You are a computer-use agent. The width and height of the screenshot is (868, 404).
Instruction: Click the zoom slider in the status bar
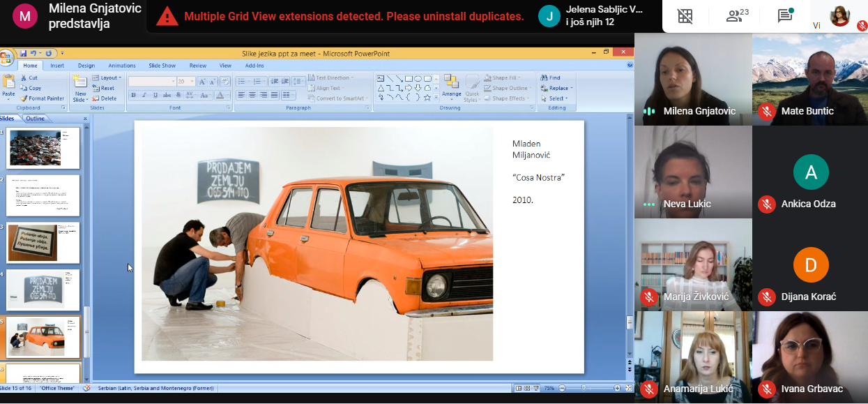584,388
